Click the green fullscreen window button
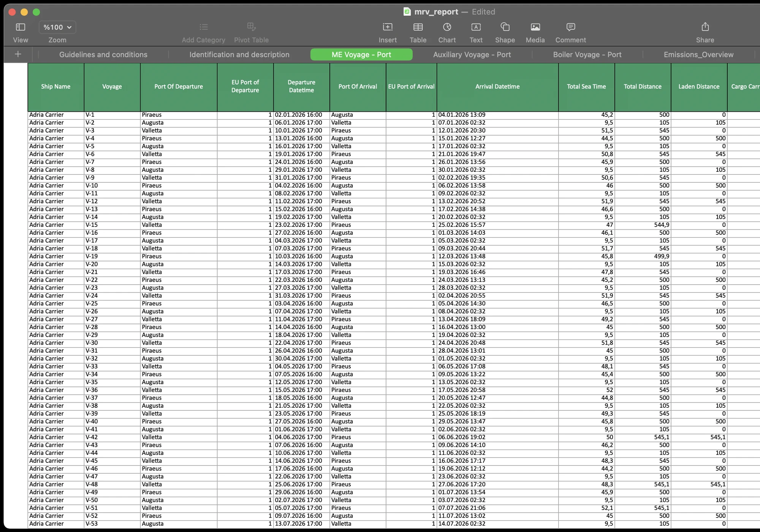Image resolution: width=760 pixels, height=532 pixels. pos(36,12)
